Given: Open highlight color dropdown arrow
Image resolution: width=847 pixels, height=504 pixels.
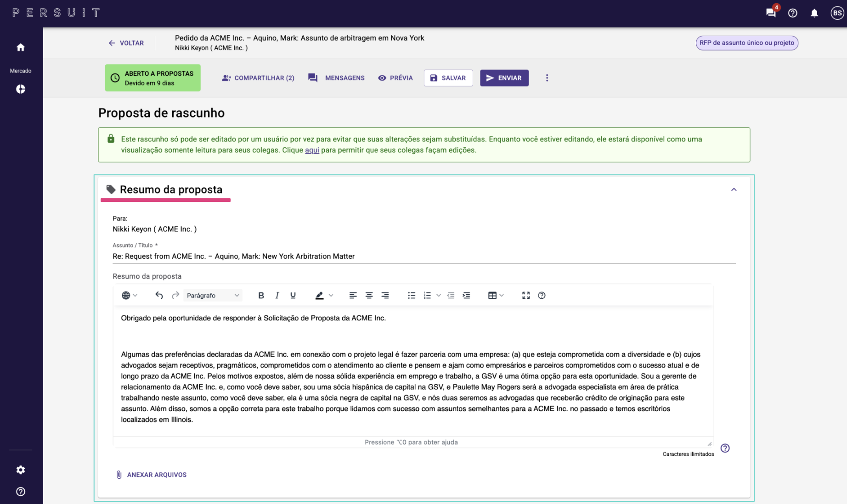Looking at the screenshot, I should tap(331, 295).
